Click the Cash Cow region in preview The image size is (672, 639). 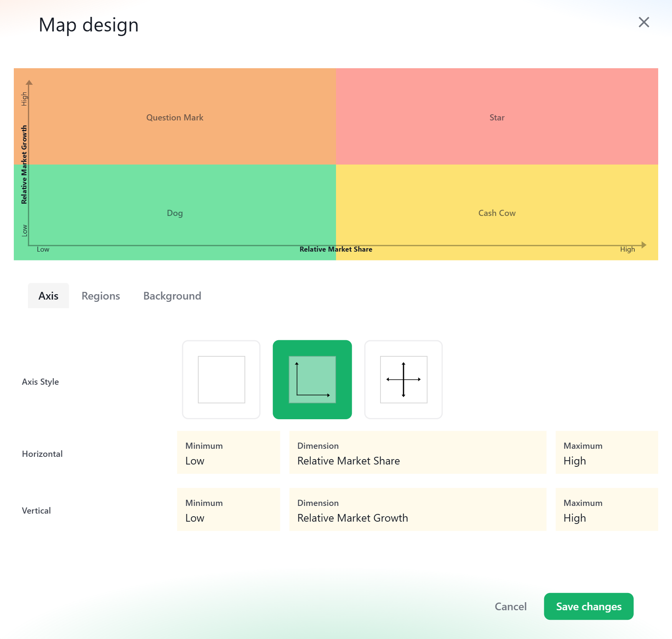coord(497,212)
